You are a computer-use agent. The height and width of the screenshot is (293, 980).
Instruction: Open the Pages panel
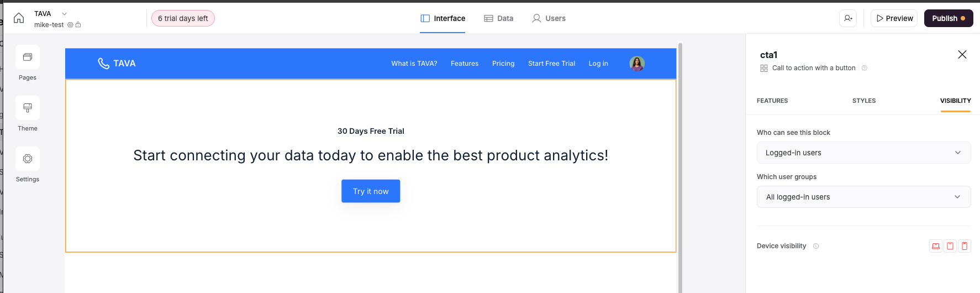[28, 57]
